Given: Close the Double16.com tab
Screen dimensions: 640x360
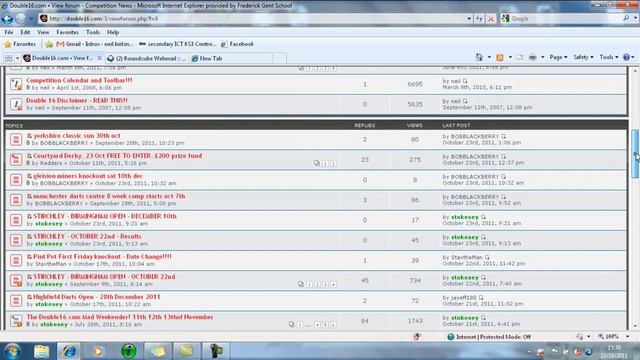Looking at the screenshot, I should [99, 58].
